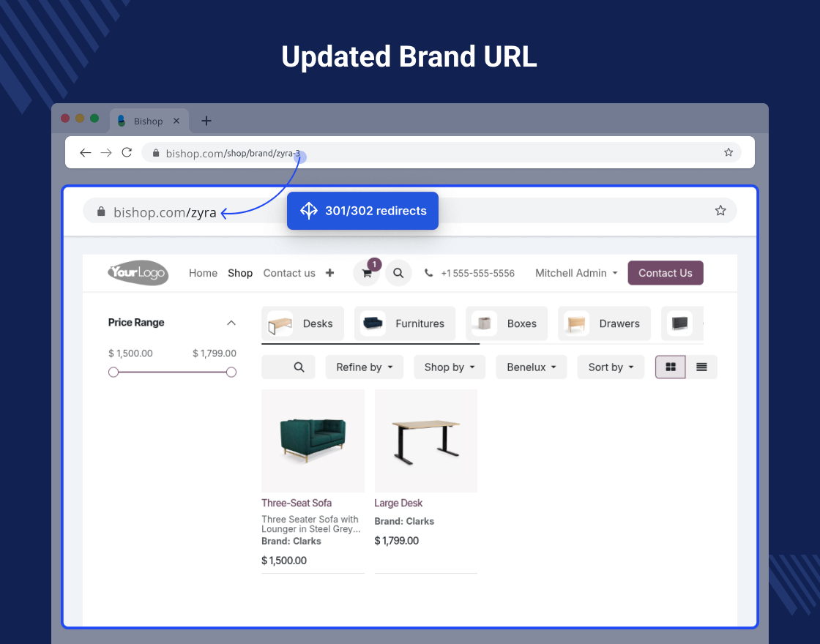Select the Furnitures category
Screen dimensions: 820x644
[405, 323]
